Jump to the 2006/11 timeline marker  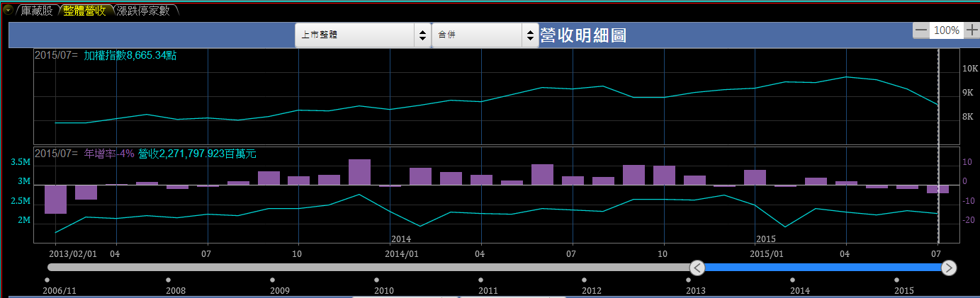coord(47,280)
